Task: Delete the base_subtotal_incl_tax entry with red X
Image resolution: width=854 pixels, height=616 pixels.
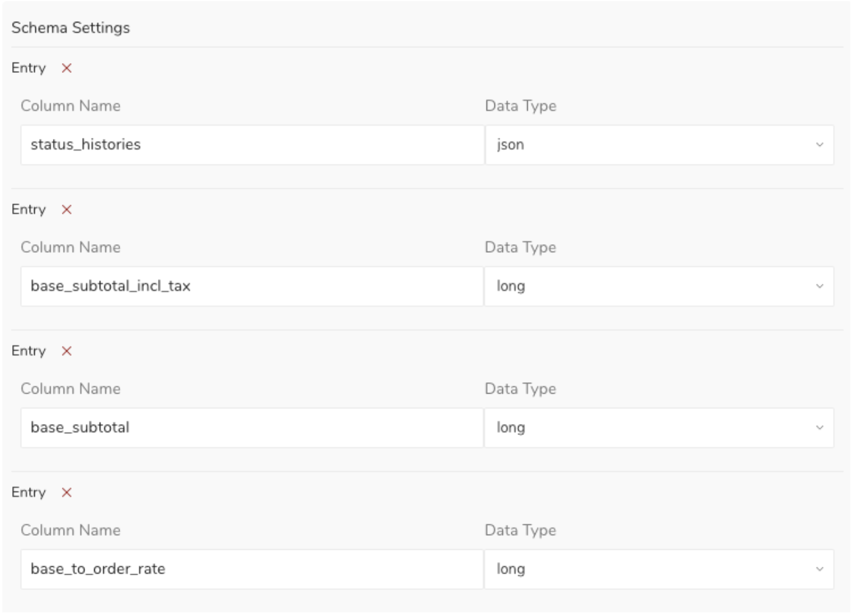Action: coord(67,210)
